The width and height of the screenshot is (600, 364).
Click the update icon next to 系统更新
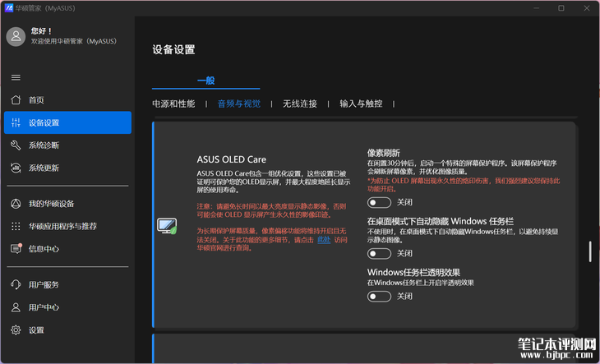coord(16,168)
